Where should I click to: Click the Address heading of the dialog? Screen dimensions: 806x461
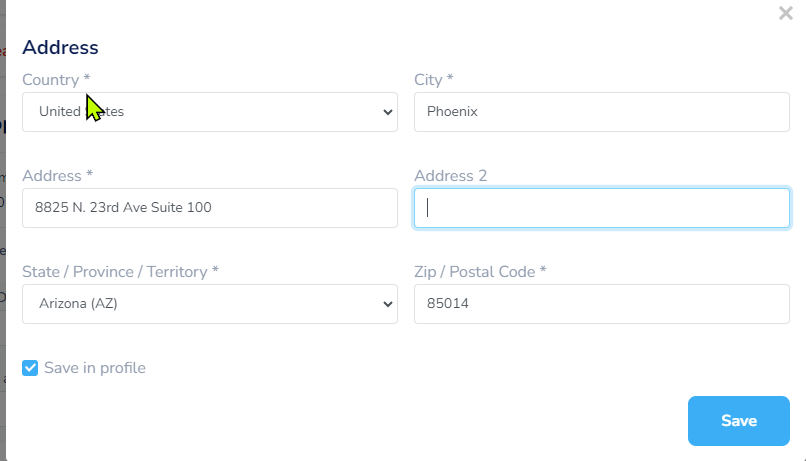60,47
